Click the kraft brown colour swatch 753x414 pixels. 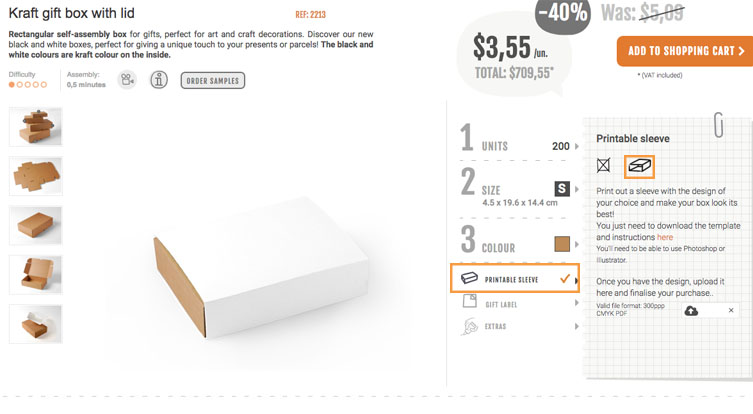click(x=562, y=244)
